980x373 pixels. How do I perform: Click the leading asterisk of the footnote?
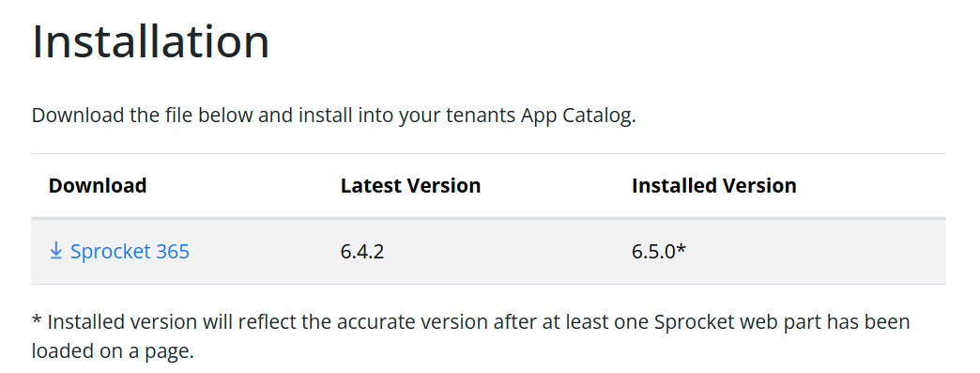click(36, 319)
